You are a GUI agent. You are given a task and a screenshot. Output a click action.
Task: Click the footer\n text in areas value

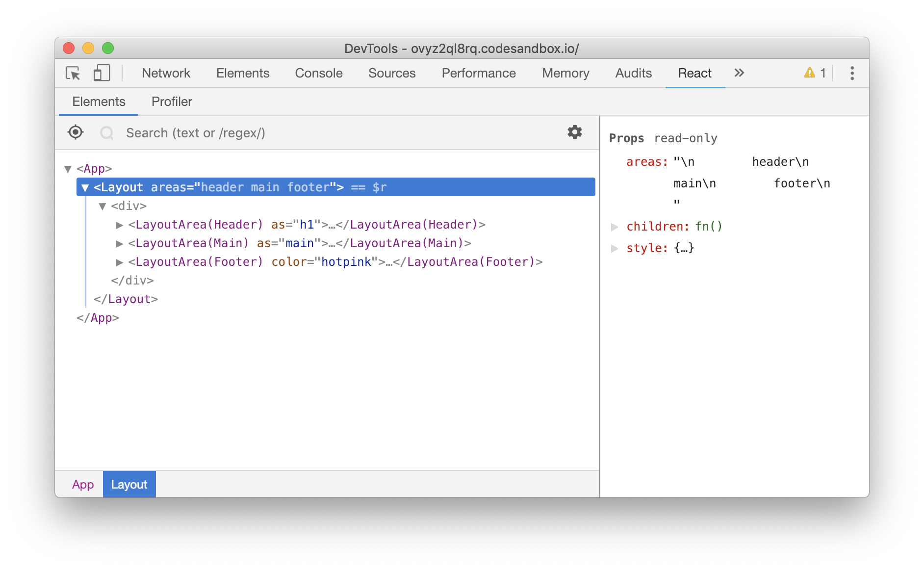tap(802, 183)
